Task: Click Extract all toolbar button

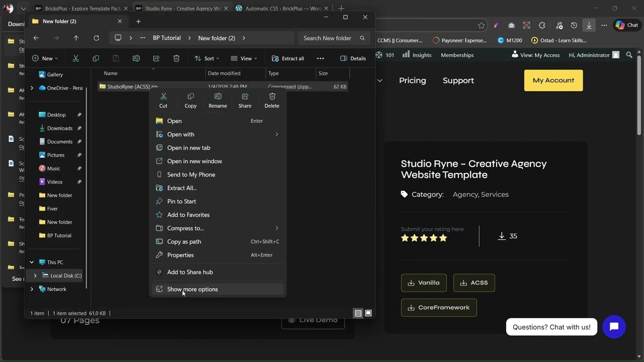Action: point(288,58)
